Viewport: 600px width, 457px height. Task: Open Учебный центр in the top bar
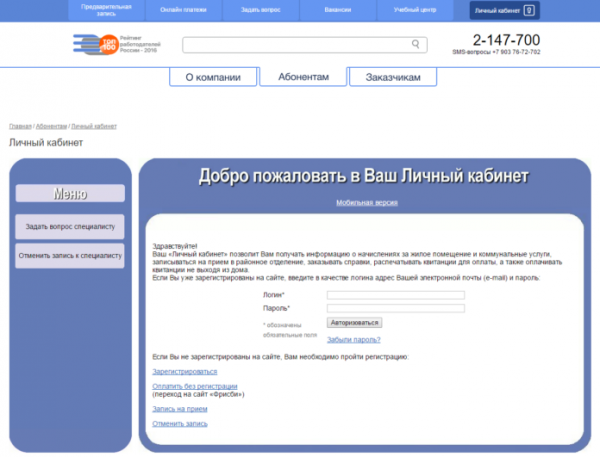pos(415,10)
